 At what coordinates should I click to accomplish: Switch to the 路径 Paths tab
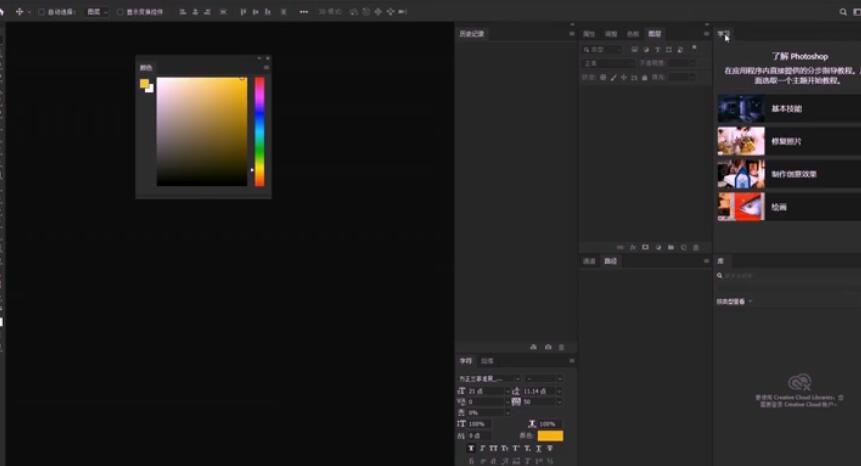[610, 261]
